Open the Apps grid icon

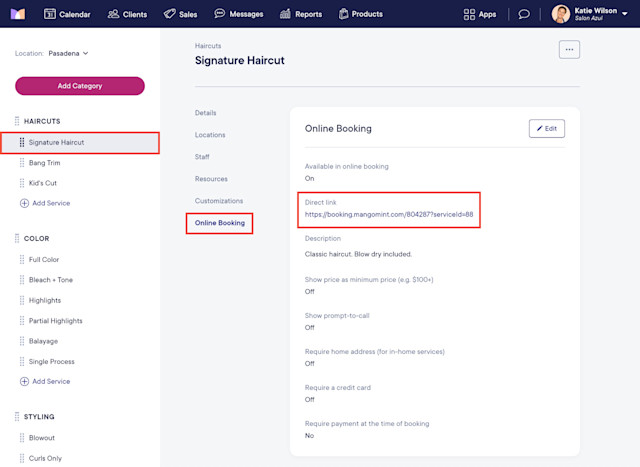(469, 14)
